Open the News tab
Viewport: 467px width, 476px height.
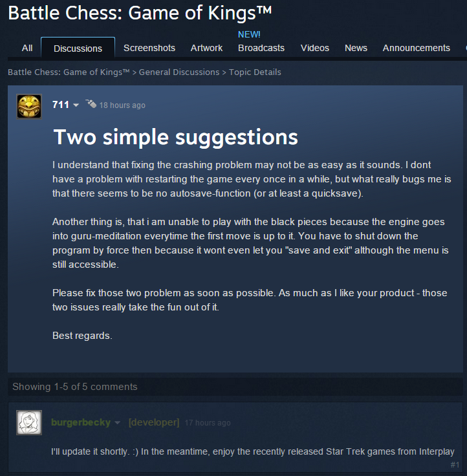(356, 48)
